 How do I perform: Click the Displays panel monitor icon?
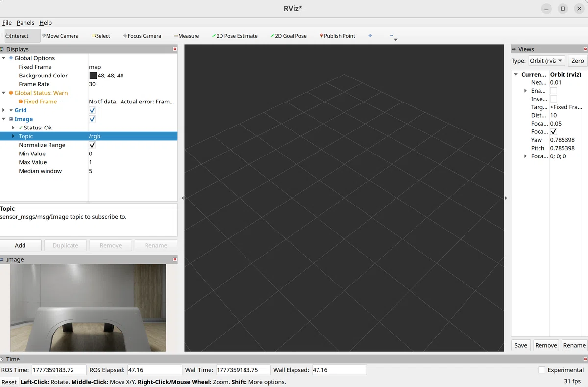click(2, 49)
